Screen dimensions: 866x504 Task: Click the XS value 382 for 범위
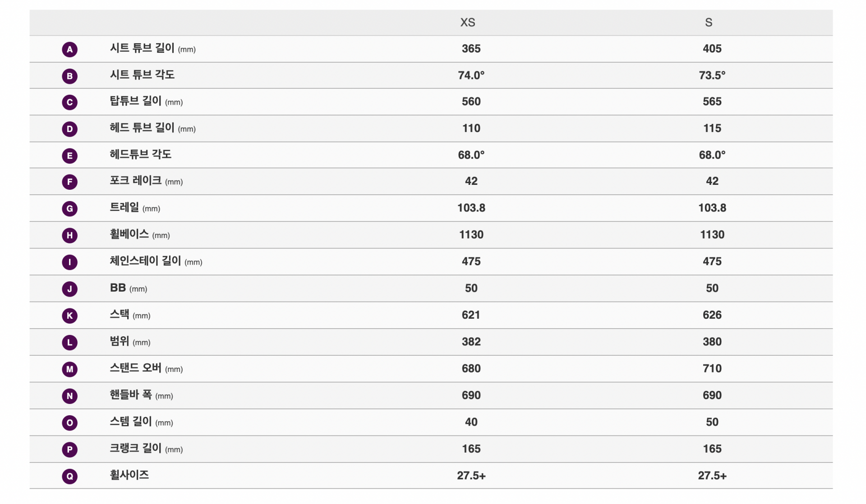pos(471,342)
